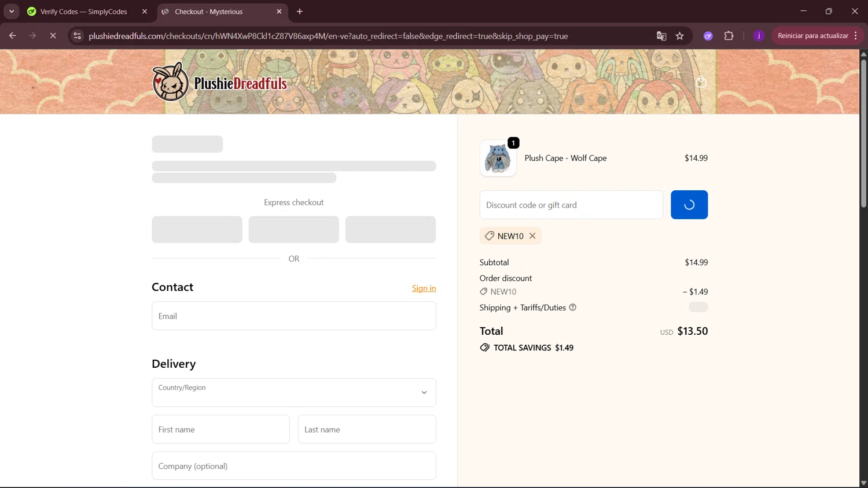Screen dimensions: 868x488
Task: Click the $13.50 total amount
Action: (x=692, y=331)
